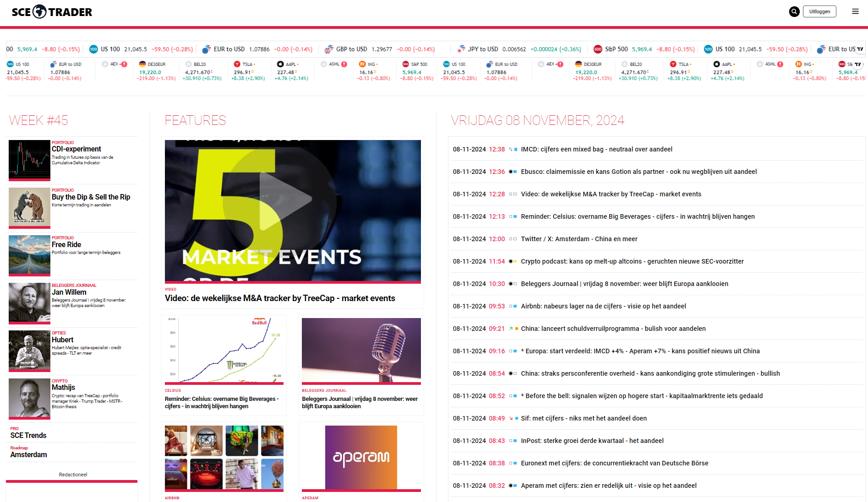Open the 12:28 M&A tracker video headline
Screen dimensions: 868x502
click(x=611, y=194)
